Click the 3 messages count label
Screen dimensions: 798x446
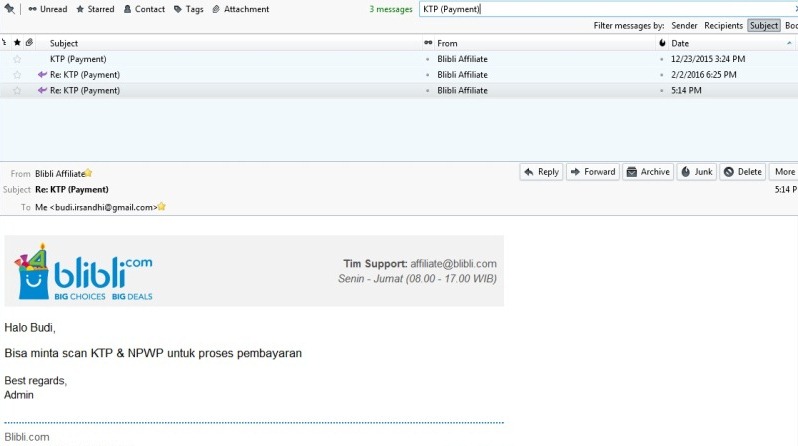tap(390, 9)
